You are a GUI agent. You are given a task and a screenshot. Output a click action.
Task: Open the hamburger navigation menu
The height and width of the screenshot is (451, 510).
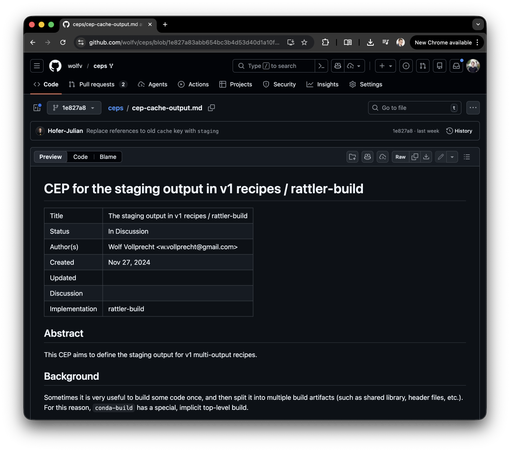point(37,66)
